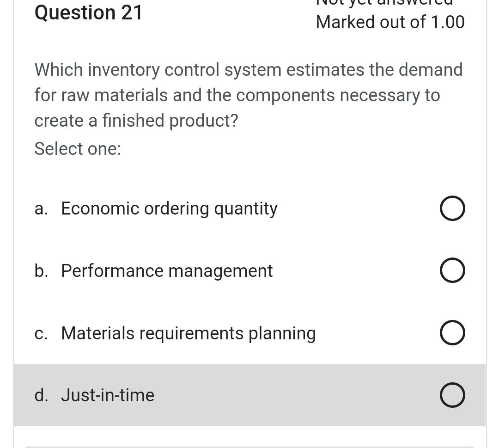Image resolution: width=499 pixels, height=448 pixels.
Task: Click the letter d label
Action: 41,395
